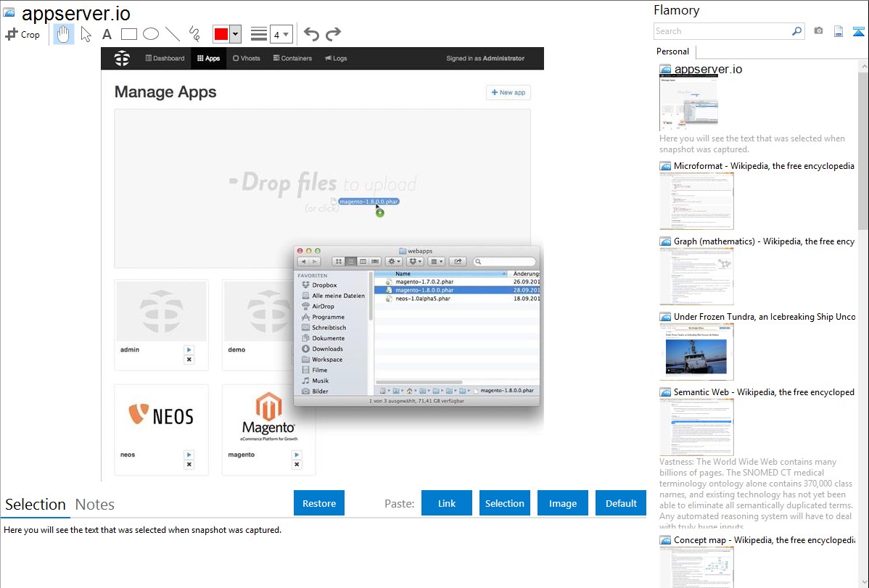Open the appserver.io snapshot thumbnail
The image size is (869, 588).
coord(689,103)
